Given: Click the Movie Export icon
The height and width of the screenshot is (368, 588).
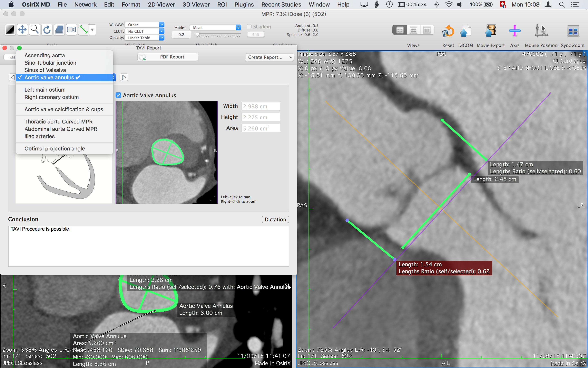Looking at the screenshot, I should tap(491, 31).
